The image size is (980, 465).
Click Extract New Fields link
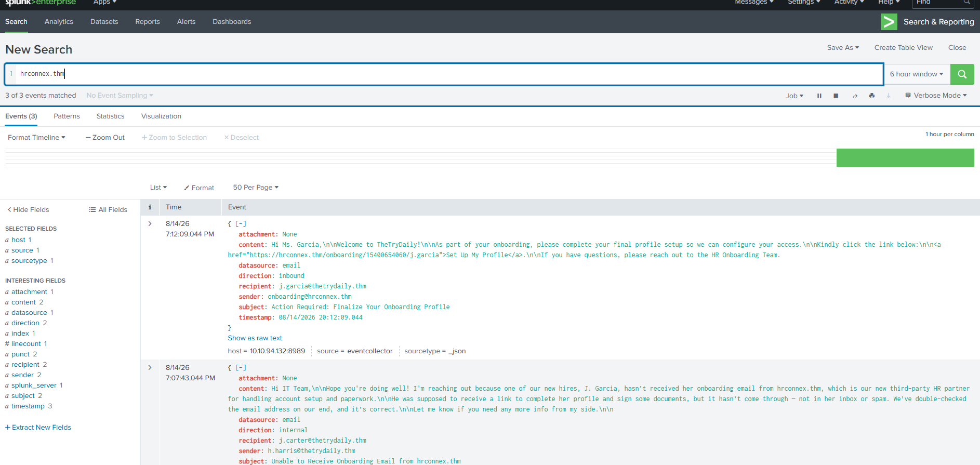(x=38, y=428)
